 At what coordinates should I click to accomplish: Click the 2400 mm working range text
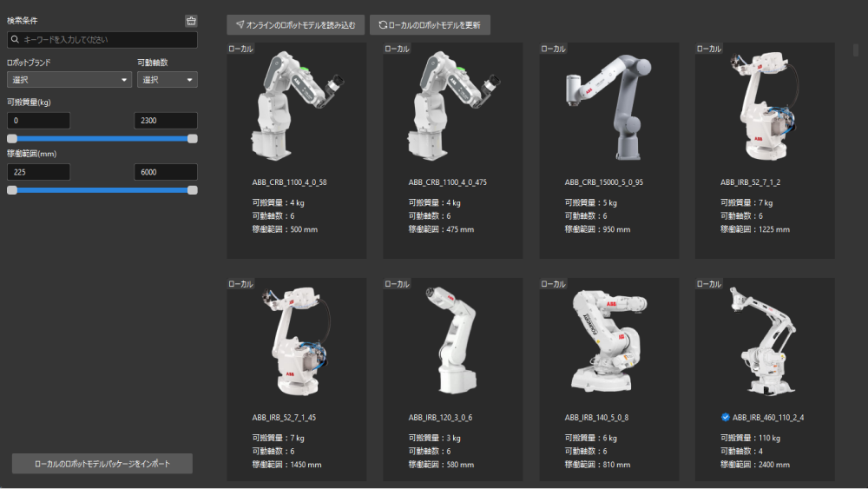774,465
